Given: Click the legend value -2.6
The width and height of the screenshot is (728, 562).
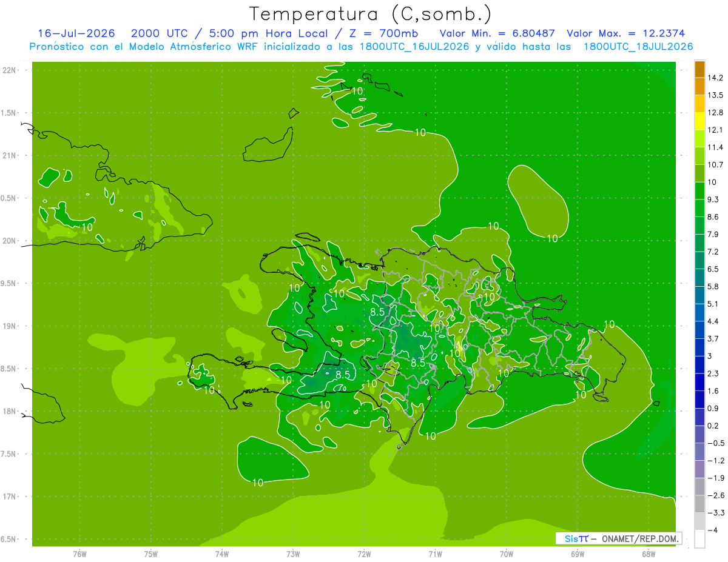Looking at the screenshot, I should (715, 495).
